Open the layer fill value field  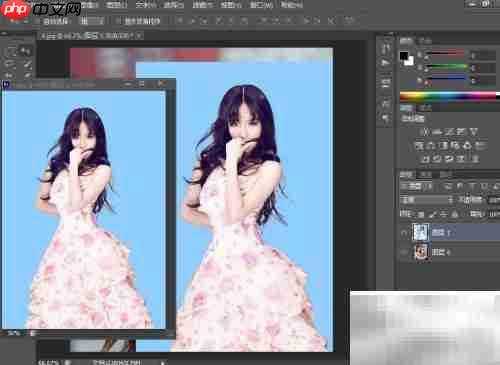pyautogui.click(x=494, y=214)
